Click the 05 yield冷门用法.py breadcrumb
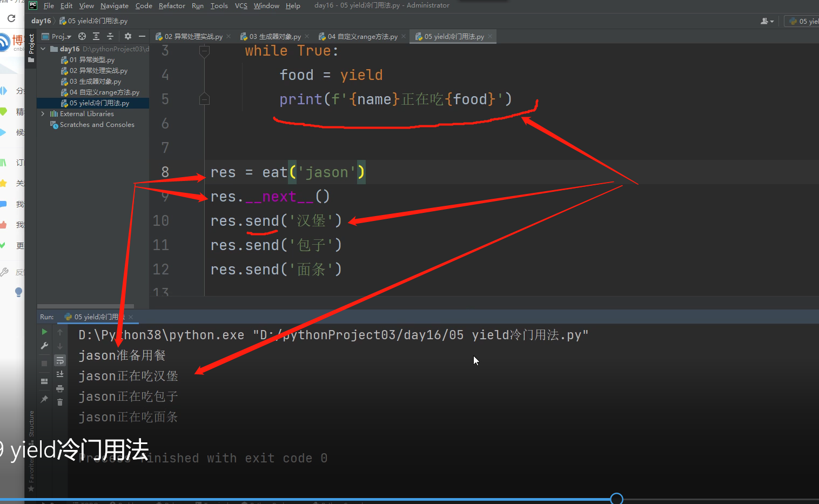Screen dimensions: 819x504 coord(93,21)
